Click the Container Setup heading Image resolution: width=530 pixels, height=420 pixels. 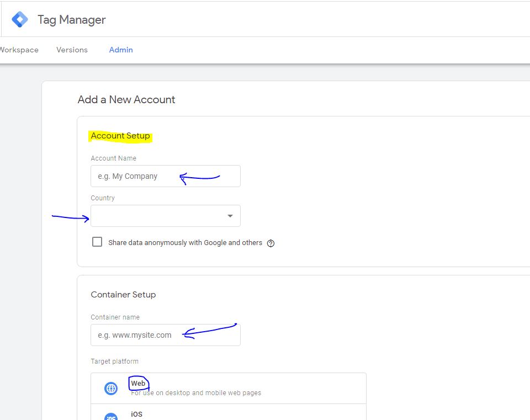(123, 295)
